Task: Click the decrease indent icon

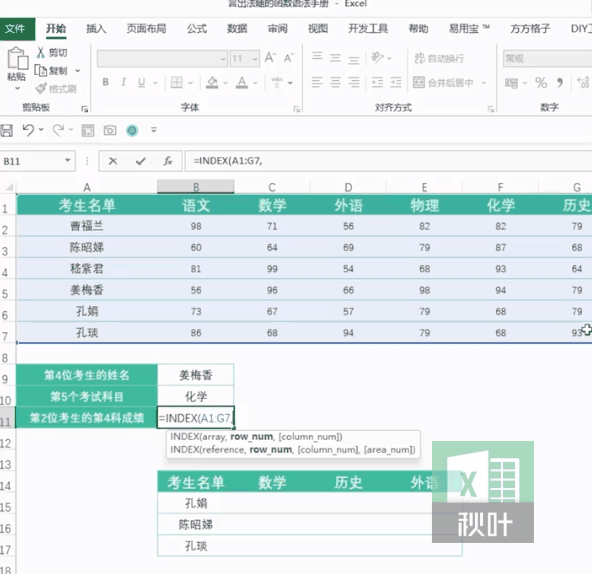Action: (x=377, y=82)
